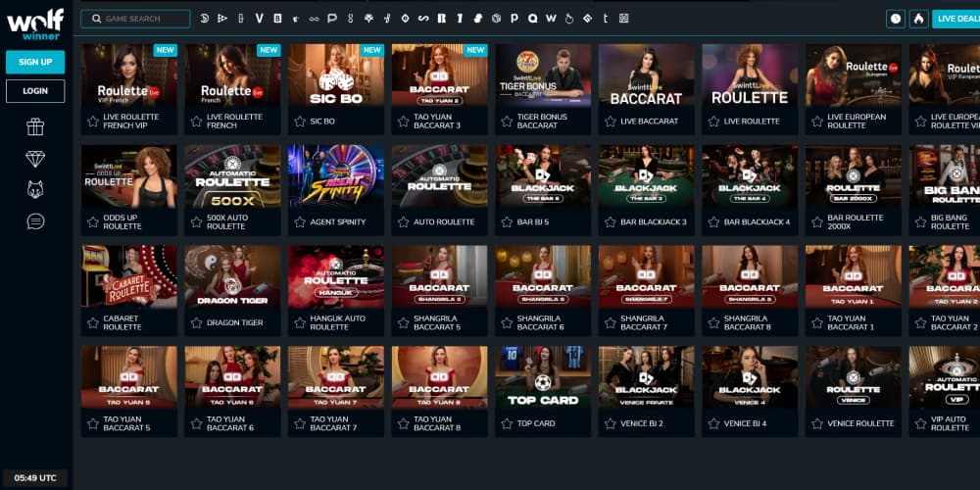Screen dimensions: 980x490
Task: Open the Sic Bo game thumbnail
Action: (x=335, y=75)
